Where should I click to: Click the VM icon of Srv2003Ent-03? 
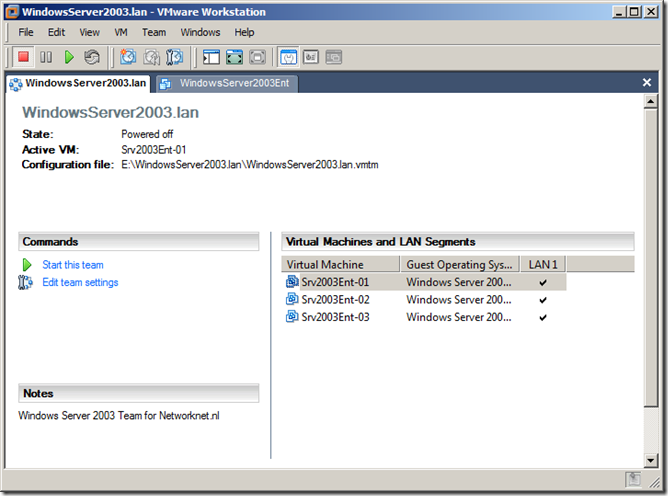[x=292, y=317]
